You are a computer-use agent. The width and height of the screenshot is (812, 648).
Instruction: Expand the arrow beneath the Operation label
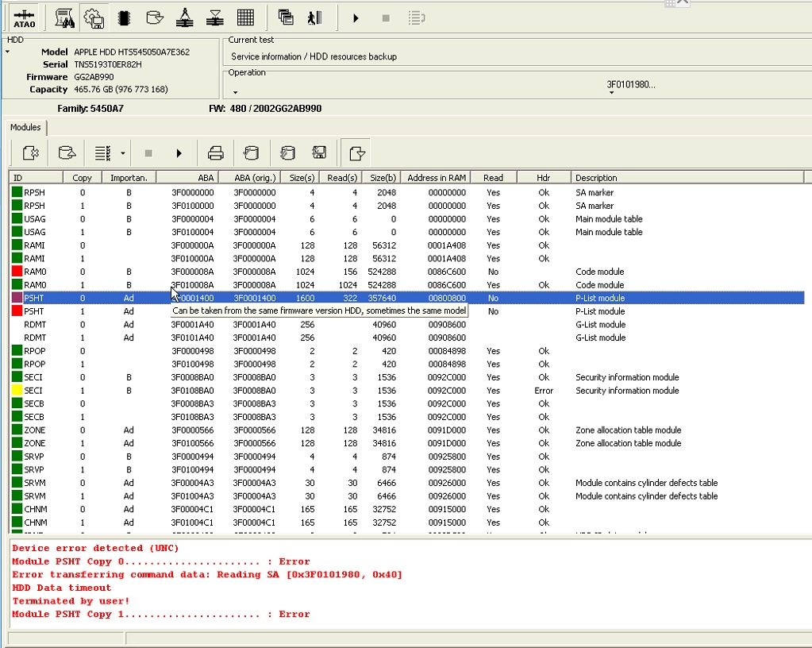coord(235,93)
